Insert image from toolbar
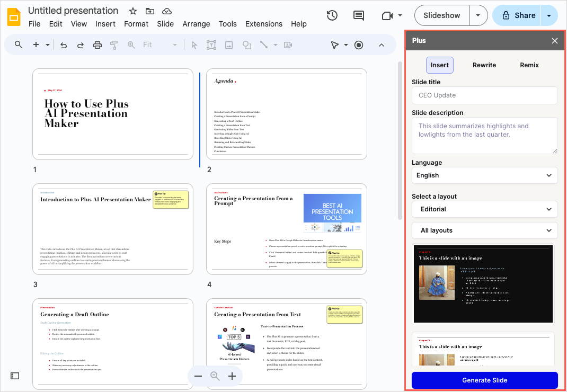Viewport: 567px width, 392px height. coord(229,45)
